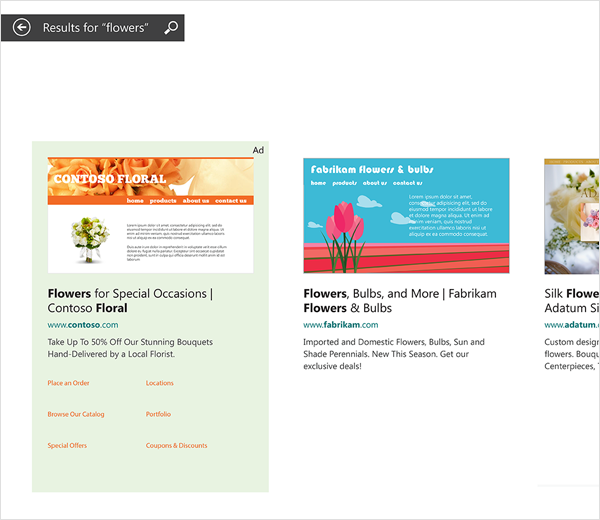Click the "flowers" search results text field

pyautogui.click(x=95, y=28)
